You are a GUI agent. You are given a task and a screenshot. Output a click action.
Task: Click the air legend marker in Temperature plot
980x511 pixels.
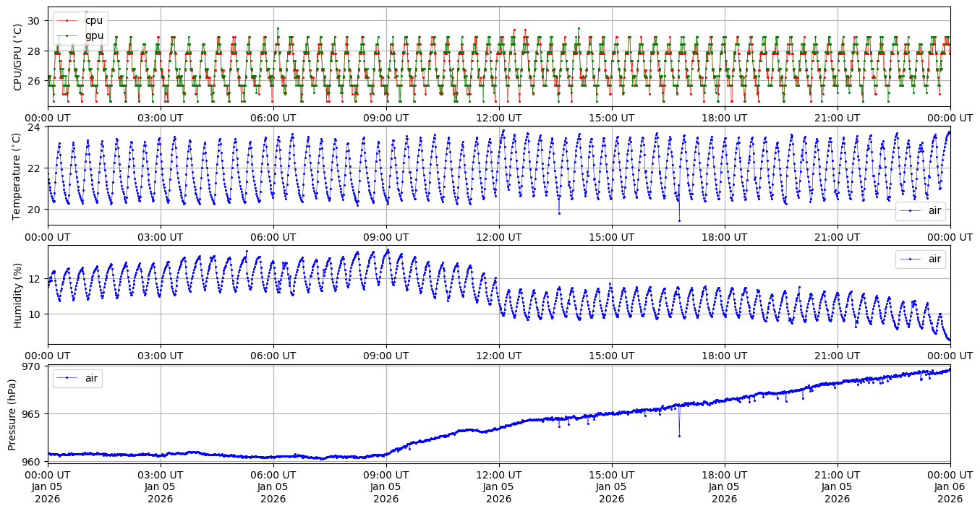(x=909, y=211)
